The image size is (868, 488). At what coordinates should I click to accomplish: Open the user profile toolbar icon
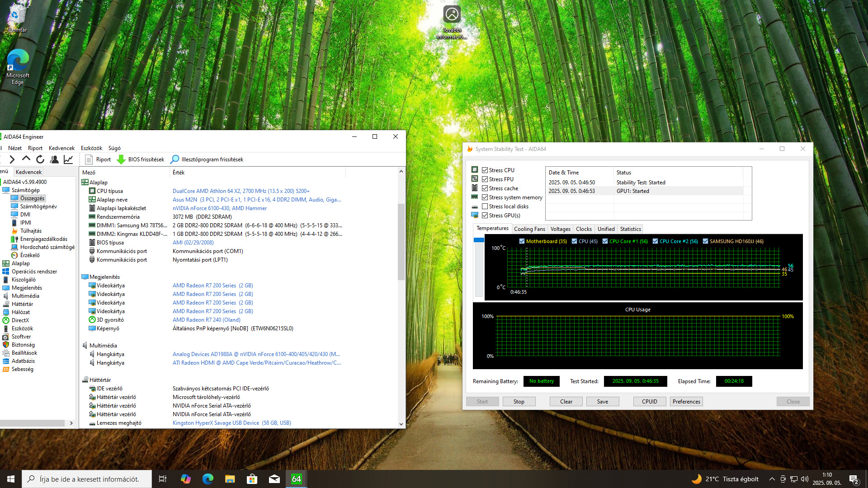click(54, 160)
